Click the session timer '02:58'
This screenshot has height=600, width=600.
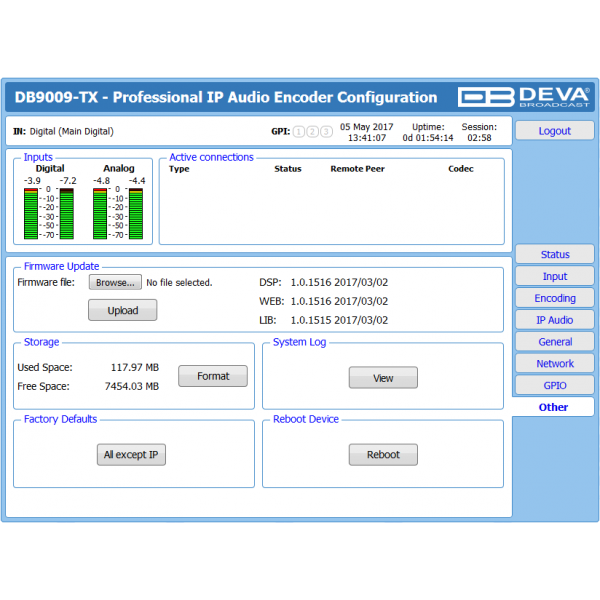point(479,138)
